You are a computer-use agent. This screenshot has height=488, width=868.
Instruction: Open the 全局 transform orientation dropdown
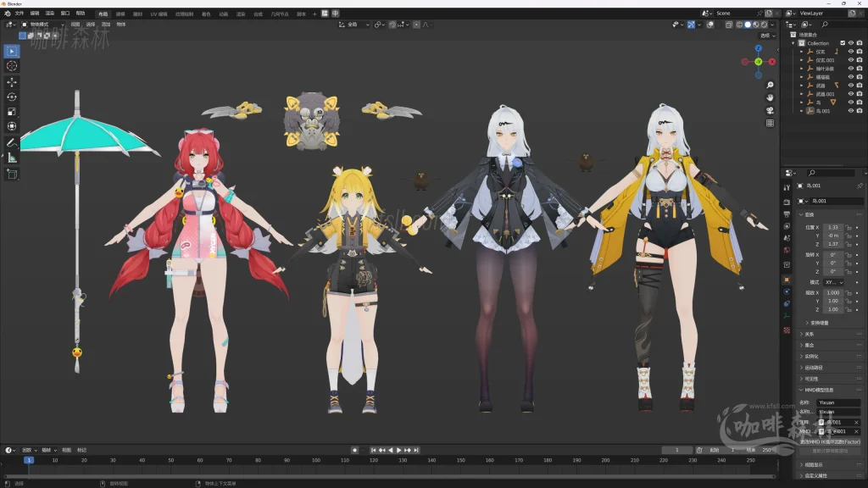click(353, 25)
